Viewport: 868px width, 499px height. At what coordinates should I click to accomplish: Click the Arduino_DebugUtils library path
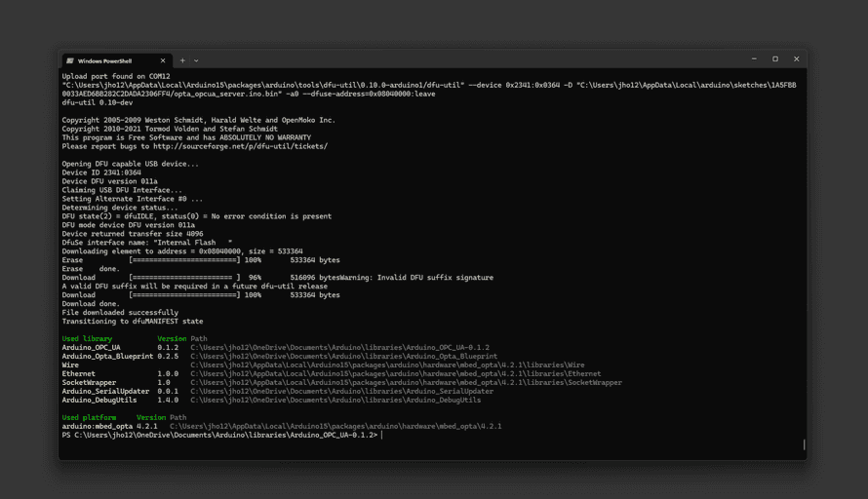pos(335,400)
